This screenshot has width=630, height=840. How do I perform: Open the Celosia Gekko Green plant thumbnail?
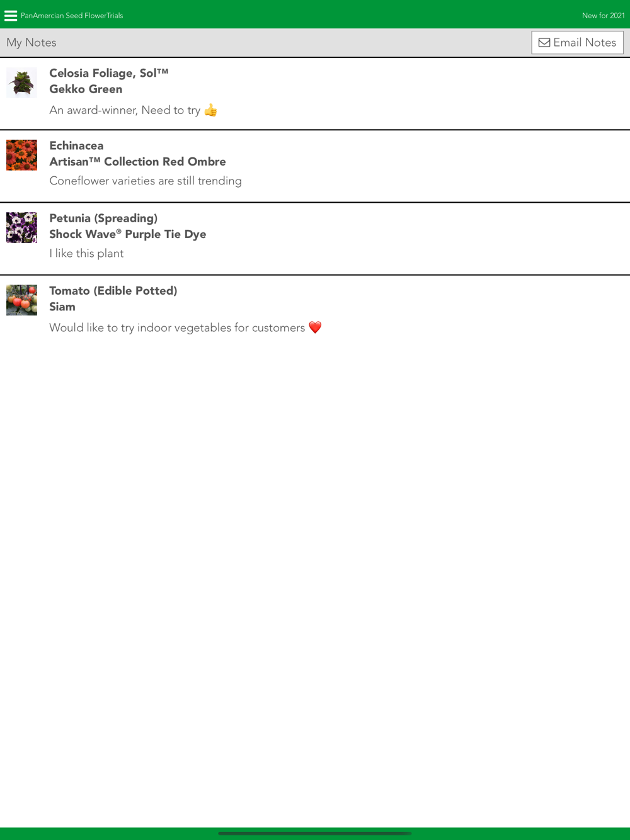(21, 82)
